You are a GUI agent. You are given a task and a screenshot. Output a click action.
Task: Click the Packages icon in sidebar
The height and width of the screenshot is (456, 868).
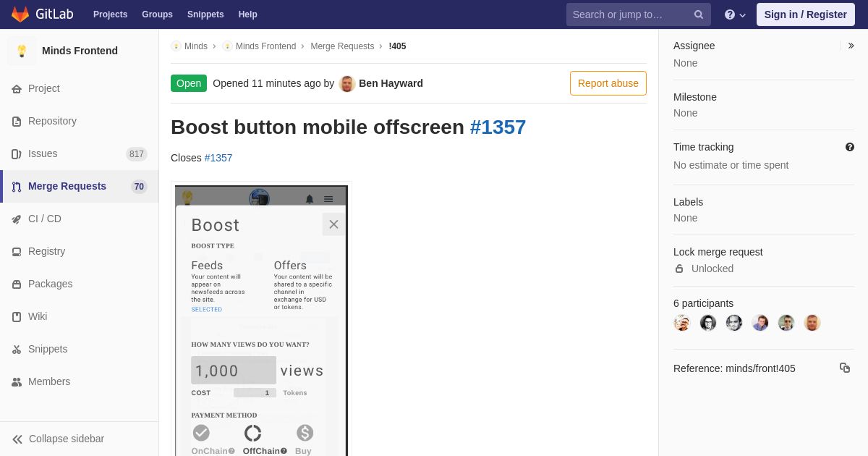[x=17, y=284]
